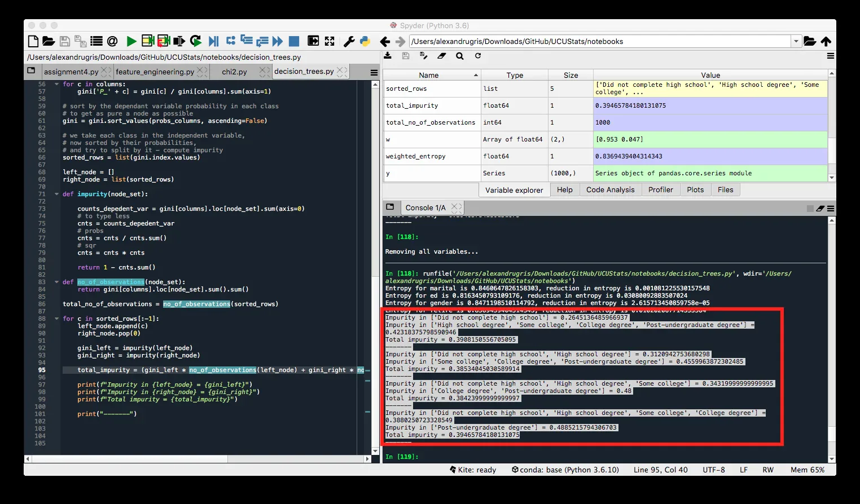
Task: Switch to the feature_engineering.py tab
Action: [x=155, y=72]
